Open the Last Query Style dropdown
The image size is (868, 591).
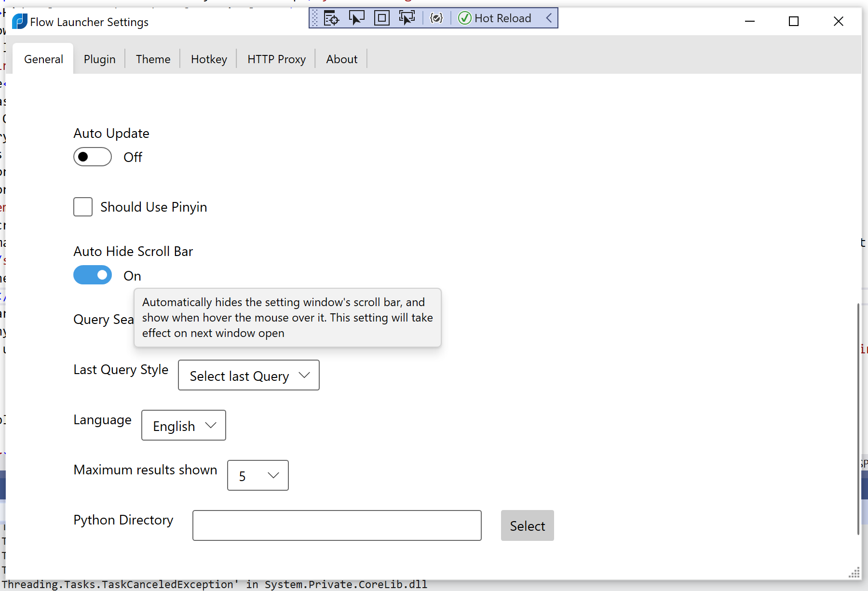point(249,375)
